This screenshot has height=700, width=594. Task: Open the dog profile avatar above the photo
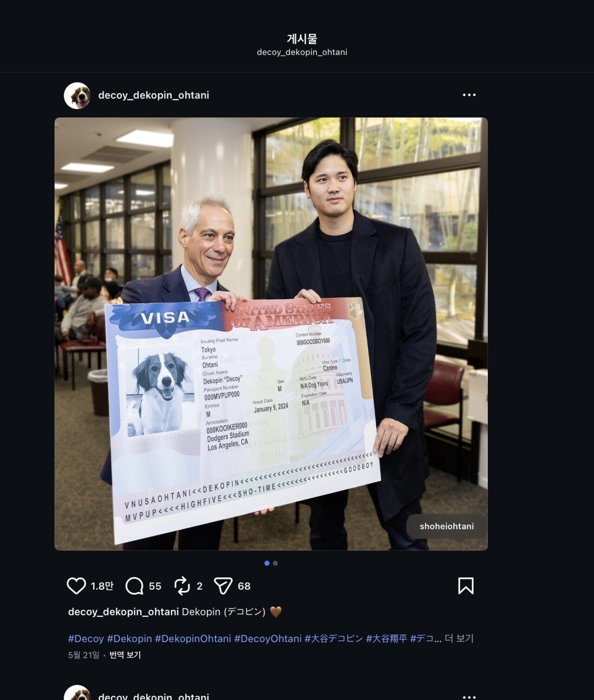(x=77, y=96)
